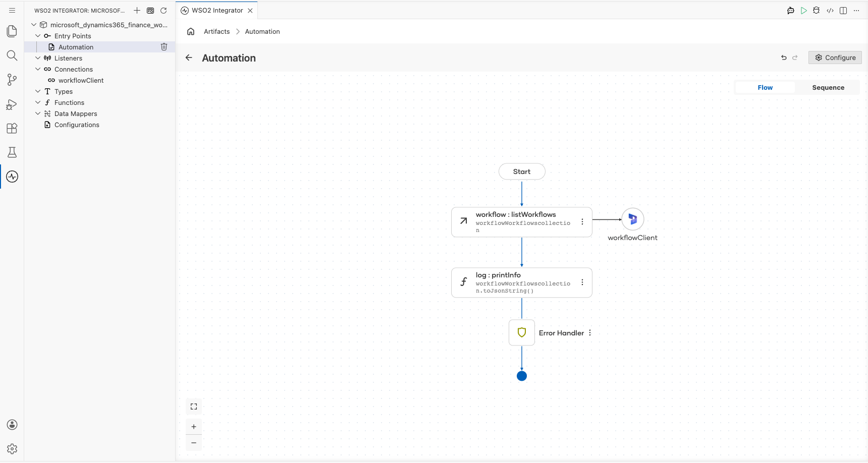Open Source Control view icon
The height and width of the screenshot is (463, 868).
coord(12,80)
